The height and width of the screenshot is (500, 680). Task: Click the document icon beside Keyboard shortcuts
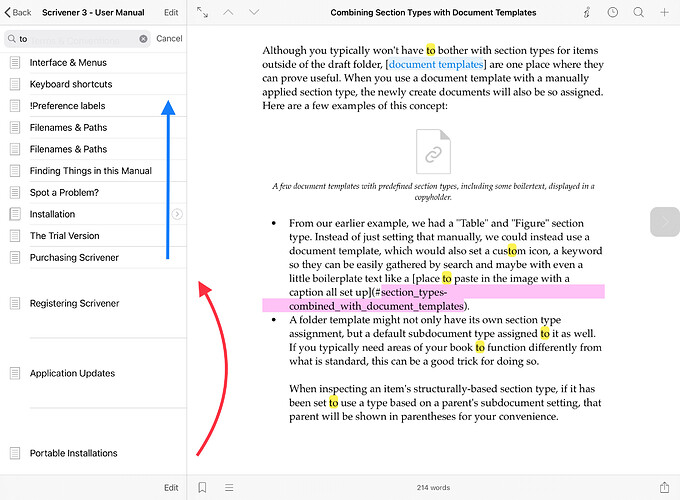(x=15, y=84)
